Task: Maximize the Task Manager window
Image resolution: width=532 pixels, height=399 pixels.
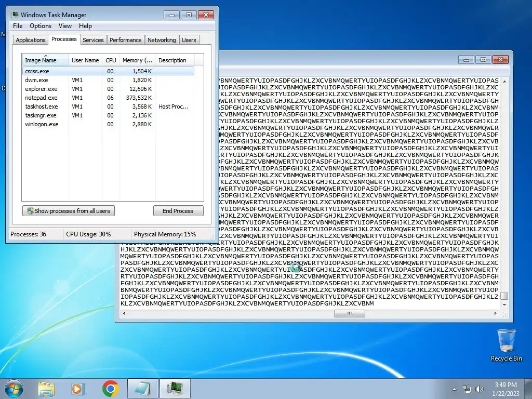Action: point(189,15)
